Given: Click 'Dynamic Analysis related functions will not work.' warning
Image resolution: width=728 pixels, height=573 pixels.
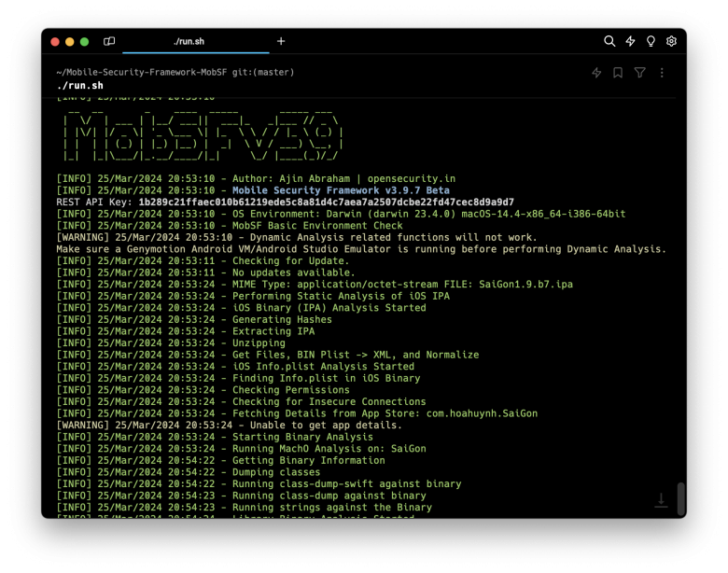Looking at the screenshot, I should [x=393, y=237].
